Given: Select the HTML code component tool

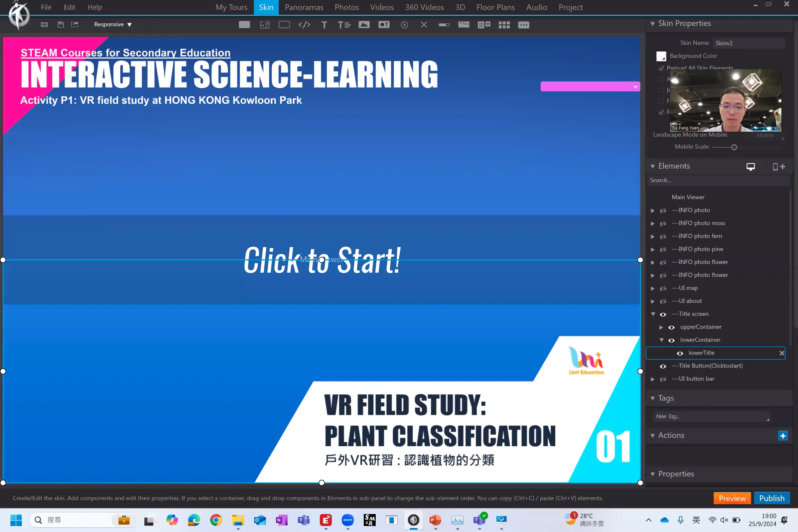Looking at the screenshot, I should pyautogui.click(x=304, y=24).
